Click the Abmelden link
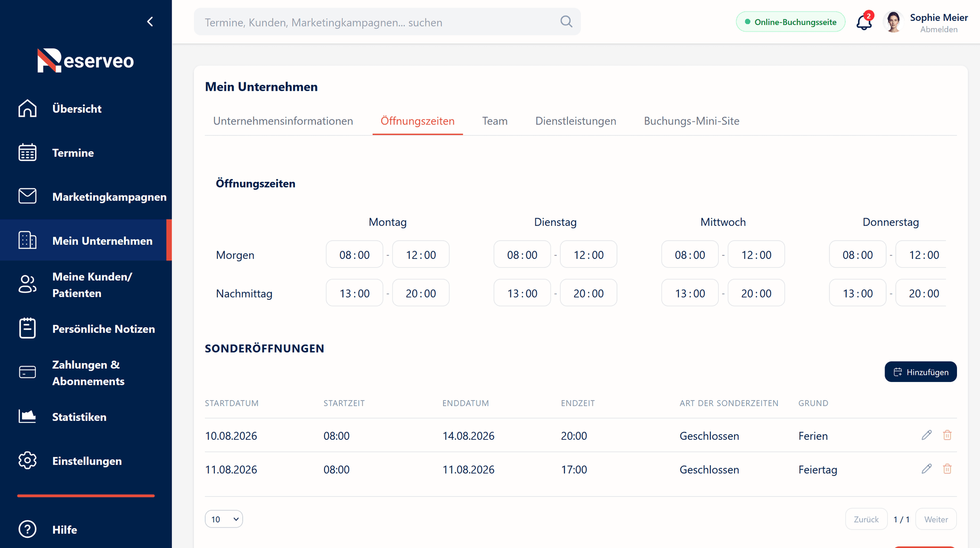 [939, 30]
